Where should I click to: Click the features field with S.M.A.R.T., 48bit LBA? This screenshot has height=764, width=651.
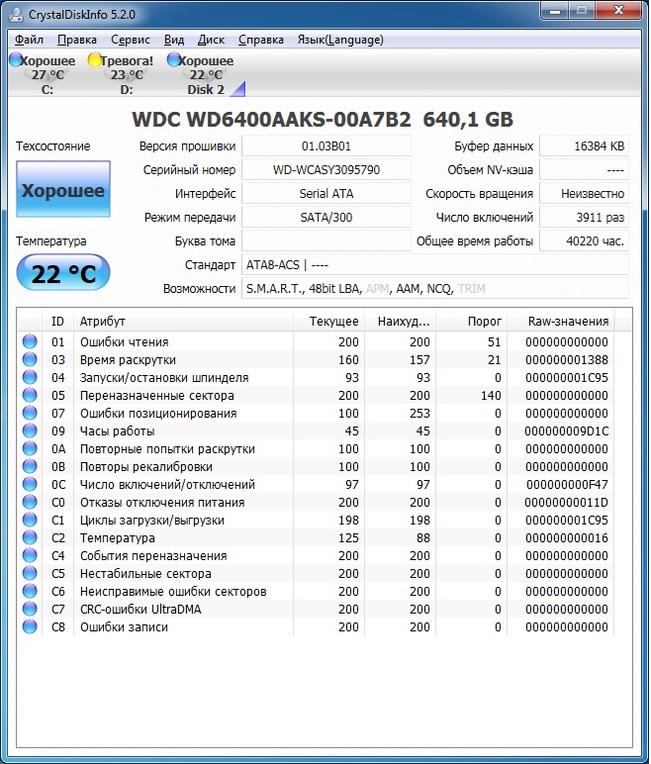435,288
